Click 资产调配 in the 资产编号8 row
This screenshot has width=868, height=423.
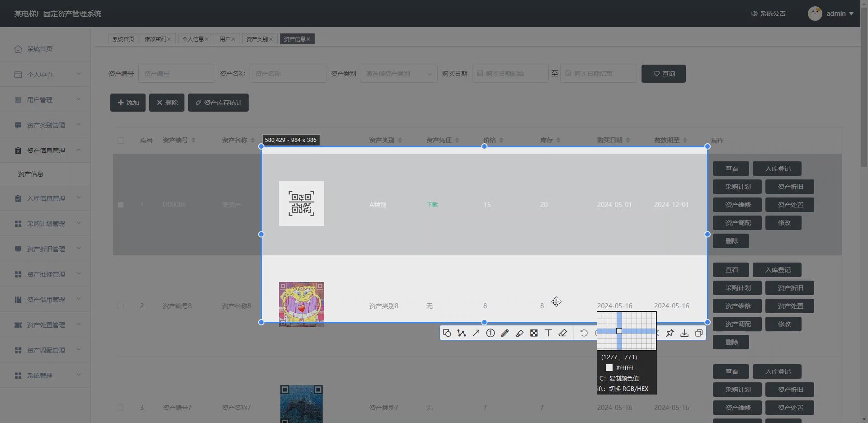pyautogui.click(x=737, y=324)
